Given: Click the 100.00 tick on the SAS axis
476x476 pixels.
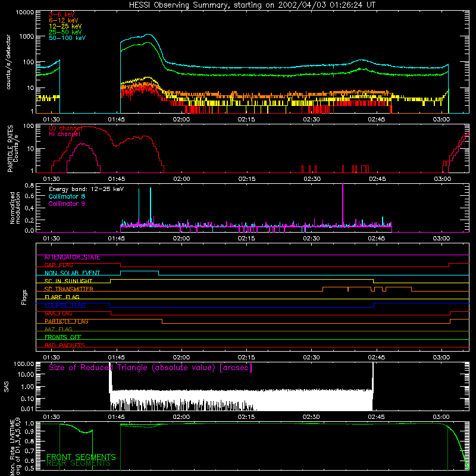Looking at the screenshot, I should point(24,364).
